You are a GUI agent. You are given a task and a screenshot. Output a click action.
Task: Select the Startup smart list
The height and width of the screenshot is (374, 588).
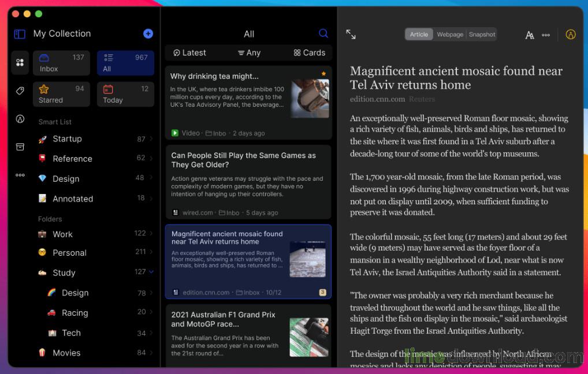96,139
